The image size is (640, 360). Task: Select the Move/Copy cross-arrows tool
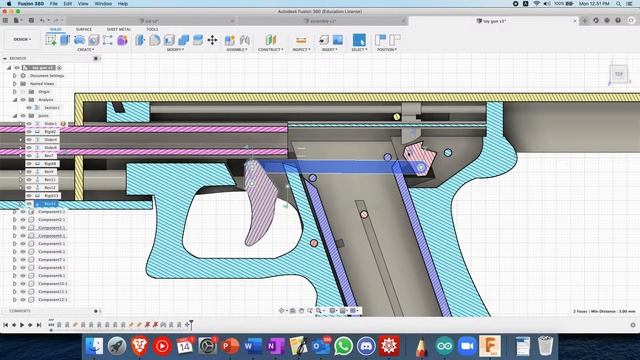(x=212, y=40)
